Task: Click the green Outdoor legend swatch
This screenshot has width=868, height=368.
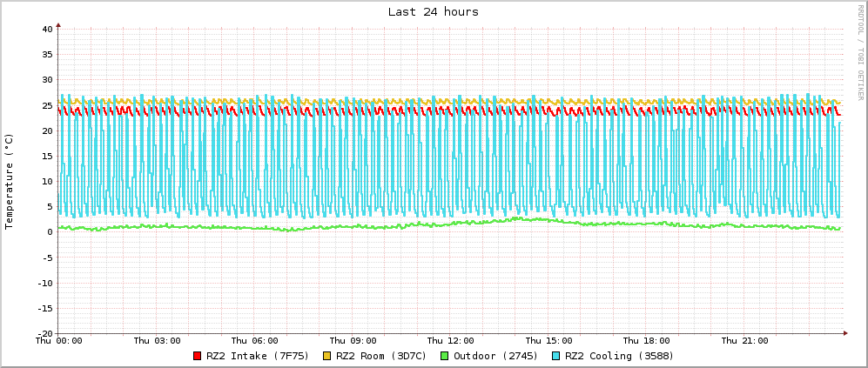Action: click(x=445, y=356)
